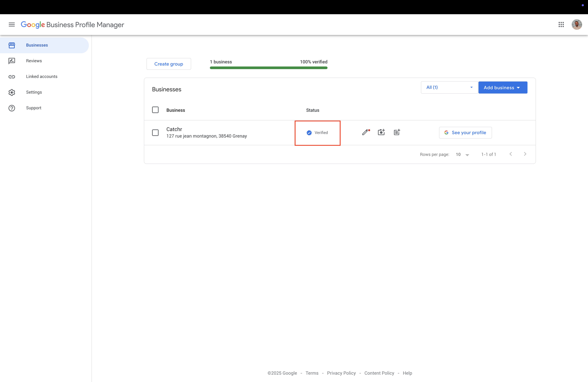Image resolution: width=588 pixels, height=382 pixels.
Task: Click the blue Verified badge icon
Action: 309,133
